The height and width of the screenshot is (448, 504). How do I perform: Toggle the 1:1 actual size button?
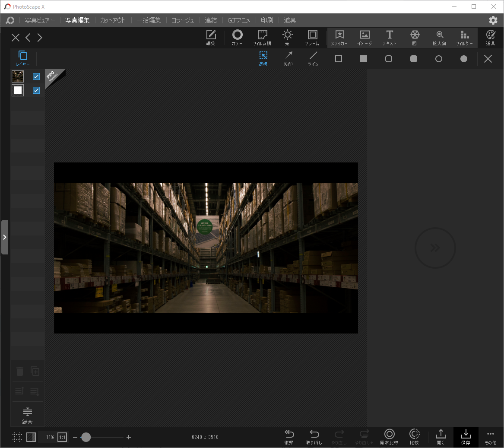(x=62, y=437)
